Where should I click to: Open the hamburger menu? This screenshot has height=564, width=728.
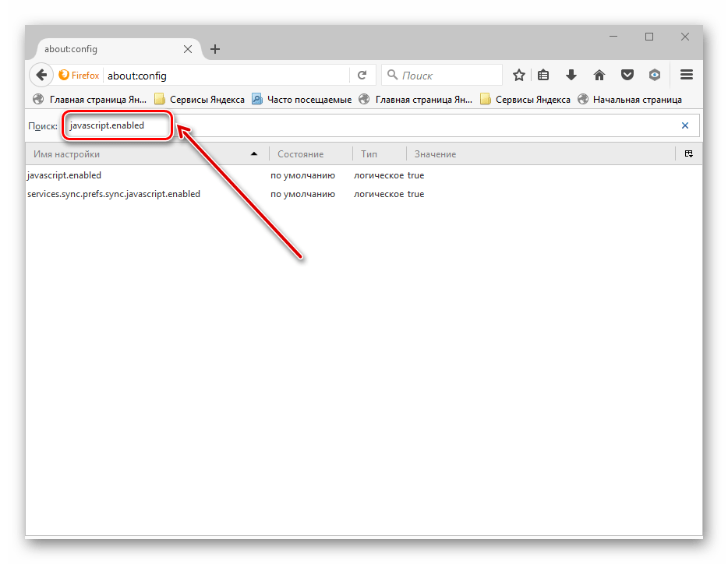tap(687, 76)
